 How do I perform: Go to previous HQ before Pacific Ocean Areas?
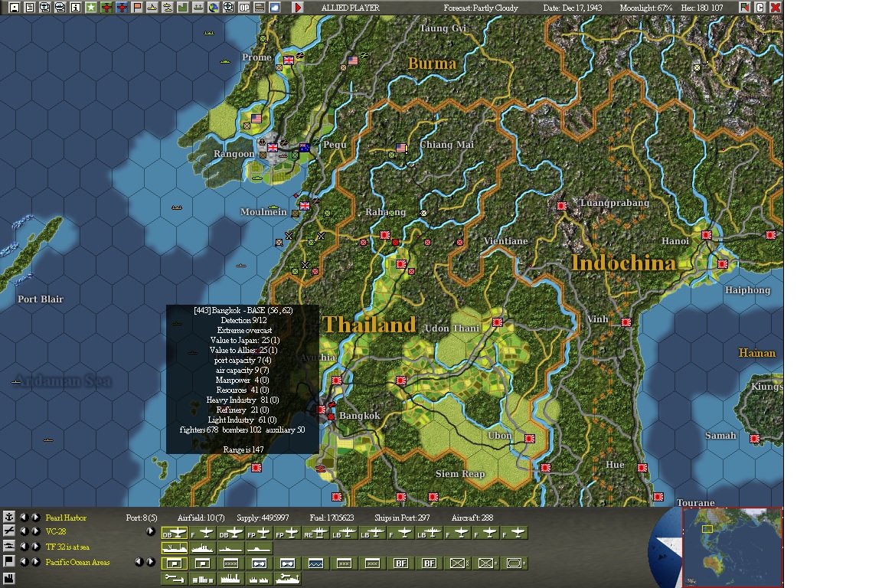coord(24,562)
